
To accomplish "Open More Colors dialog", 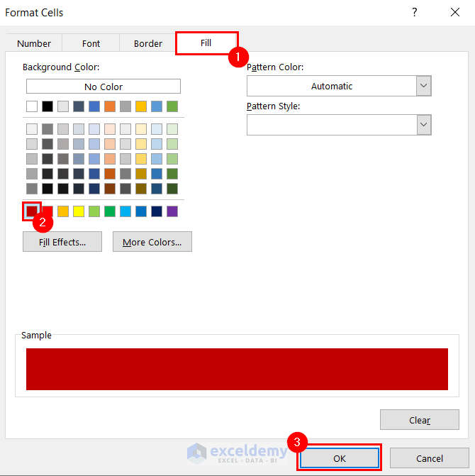I will click(x=152, y=242).
